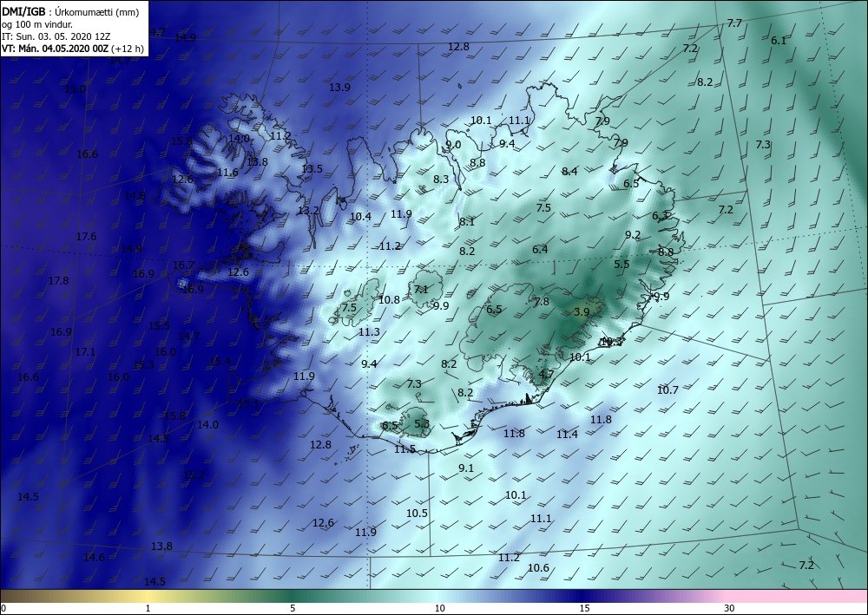Screen dimensions: 868x615
Task: Click the 9.1 value south of Iceland
Action: (466, 468)
